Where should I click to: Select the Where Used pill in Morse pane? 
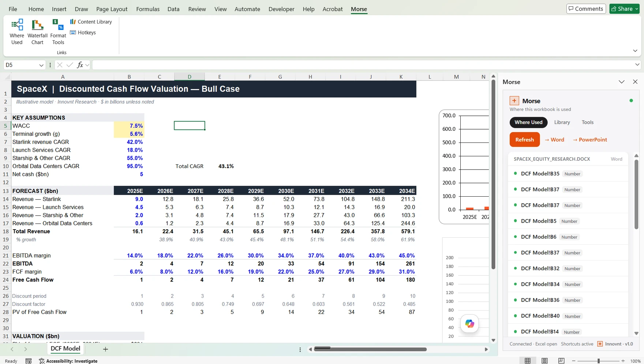point(528,122)
